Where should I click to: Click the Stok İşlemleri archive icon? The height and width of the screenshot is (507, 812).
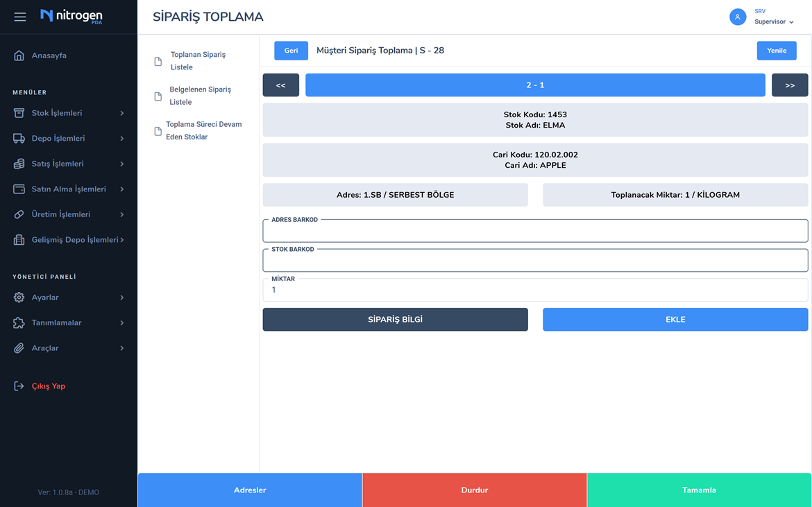tap(19, 113)
